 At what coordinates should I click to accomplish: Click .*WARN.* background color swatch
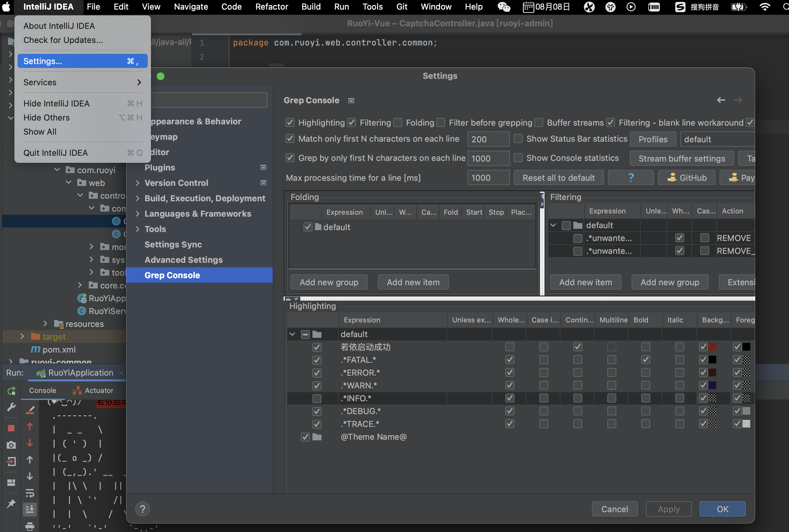tap(712, 386)
